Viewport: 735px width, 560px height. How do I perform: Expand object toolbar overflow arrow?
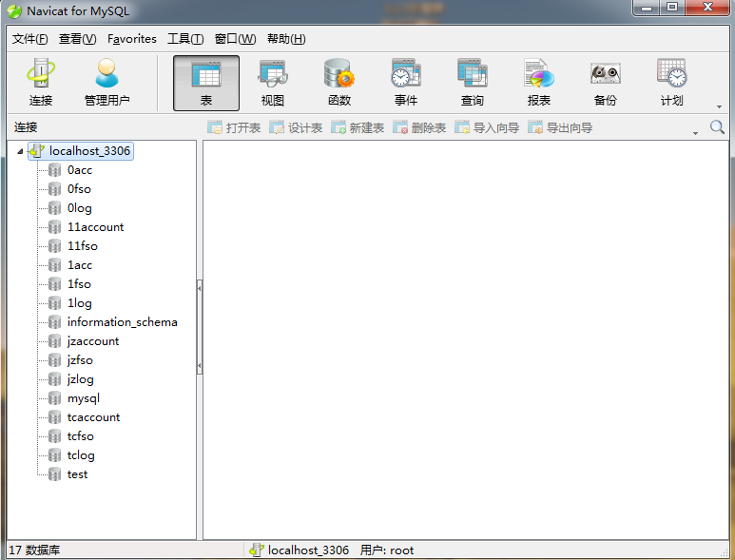696,133
